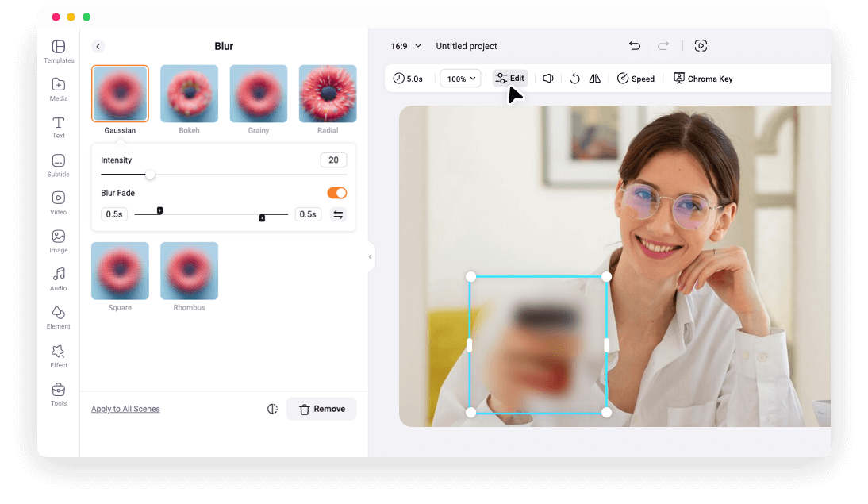
Task: Collapse the left panel with side arrow
Action: 371,256
